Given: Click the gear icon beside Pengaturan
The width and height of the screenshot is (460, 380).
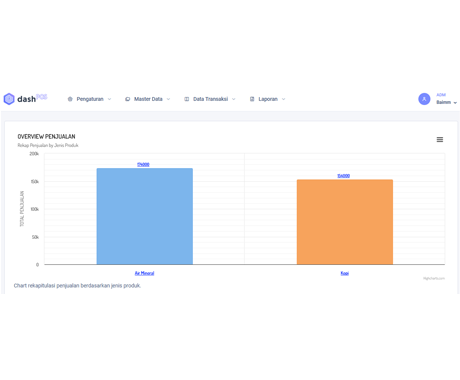Looking at the screenshot, I should 70,99.
